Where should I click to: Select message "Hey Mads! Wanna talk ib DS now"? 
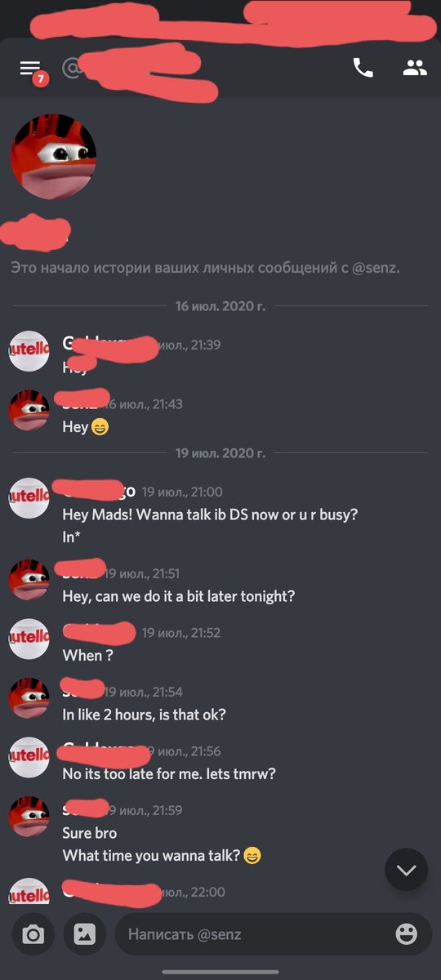211,515
